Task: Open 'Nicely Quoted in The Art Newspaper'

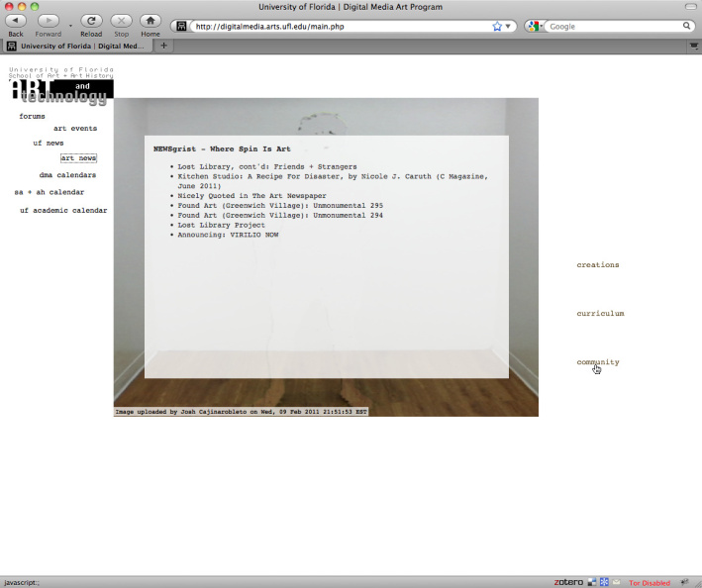Action: [252, 196]
